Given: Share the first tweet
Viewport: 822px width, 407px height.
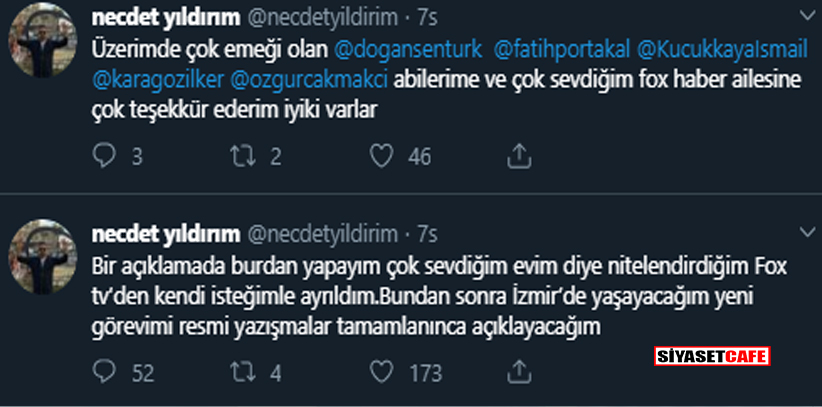Looking at the screenshot, I should [519, 155].
